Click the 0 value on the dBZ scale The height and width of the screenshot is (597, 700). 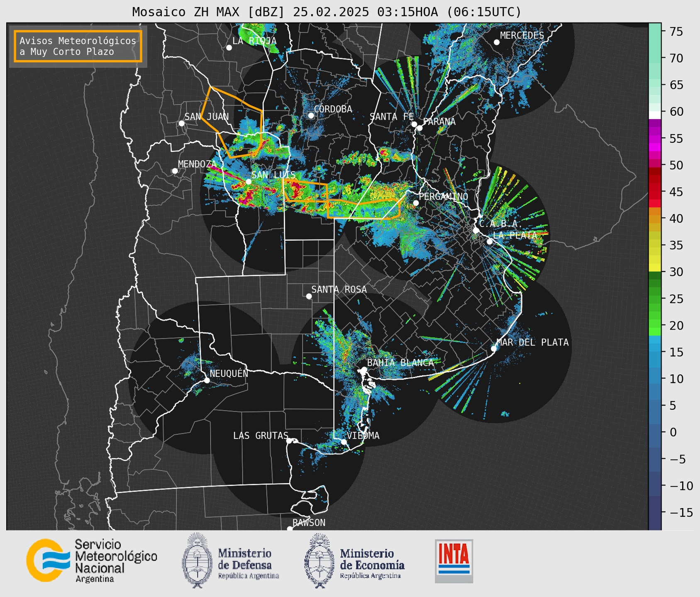click(x=673, y=432)
